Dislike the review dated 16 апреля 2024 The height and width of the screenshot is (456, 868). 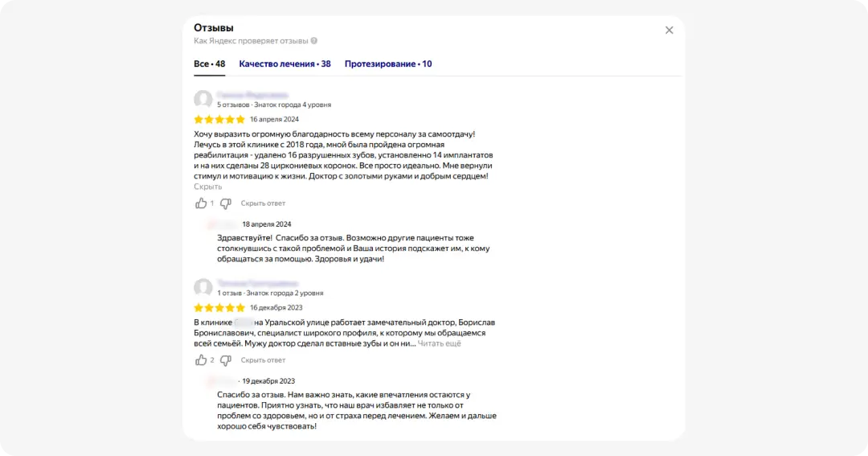(226, 203)
